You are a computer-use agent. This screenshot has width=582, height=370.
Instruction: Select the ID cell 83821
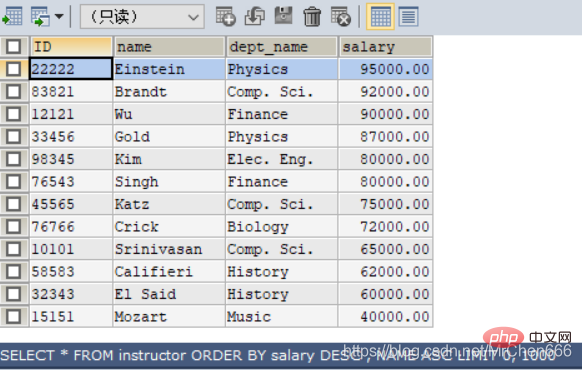tap(71, 92)
